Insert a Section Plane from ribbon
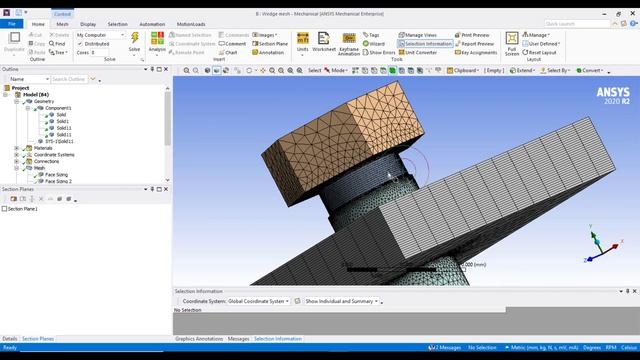640x360 pixels. [x=270, y=44]
